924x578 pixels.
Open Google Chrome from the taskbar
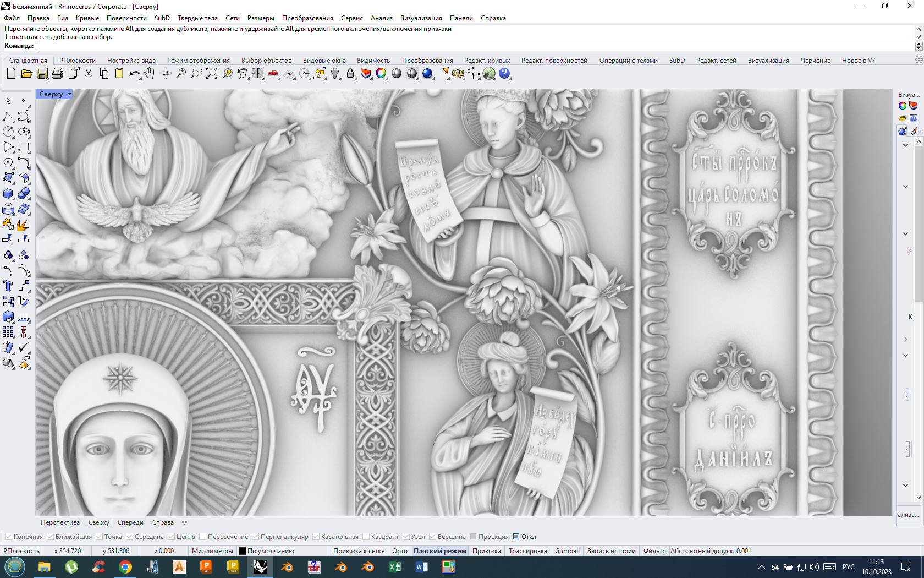click(125, 567)
